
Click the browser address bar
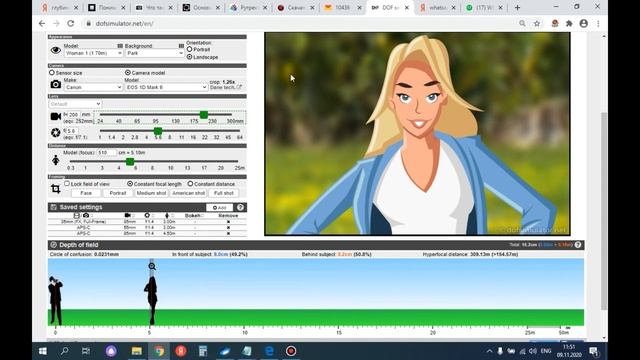click(x=298, y=24)
